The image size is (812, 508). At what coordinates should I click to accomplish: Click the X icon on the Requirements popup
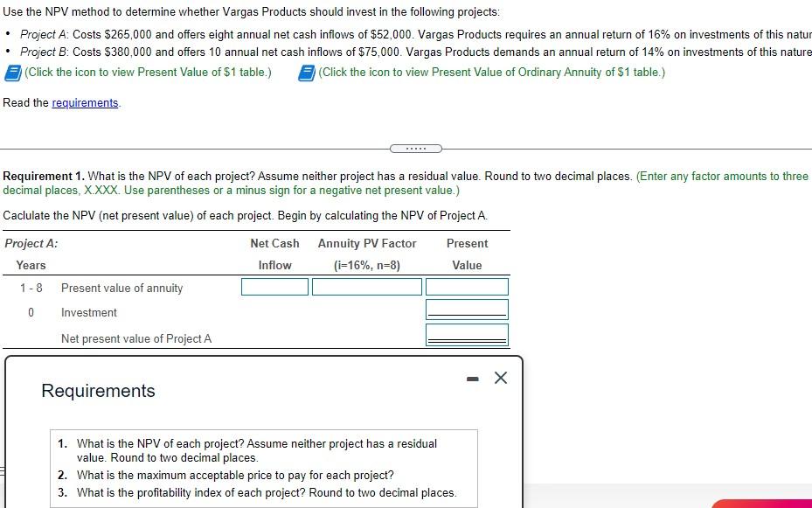500,378
